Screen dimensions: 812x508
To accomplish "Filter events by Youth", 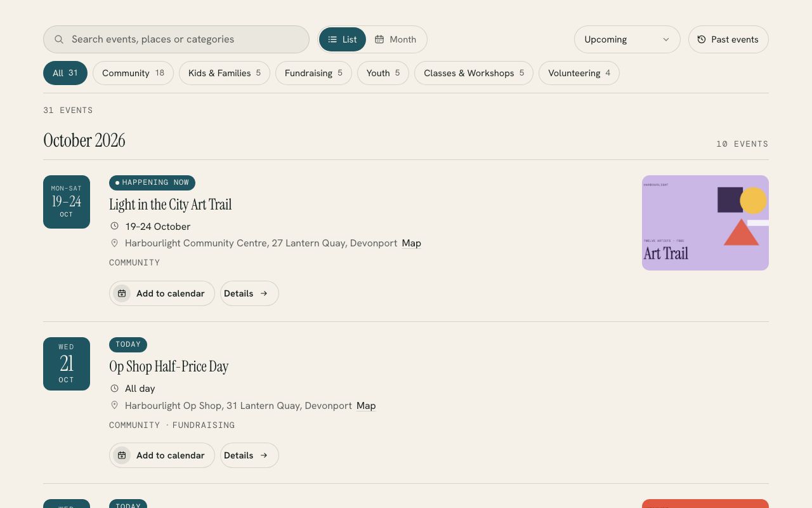I will point(383,73).
